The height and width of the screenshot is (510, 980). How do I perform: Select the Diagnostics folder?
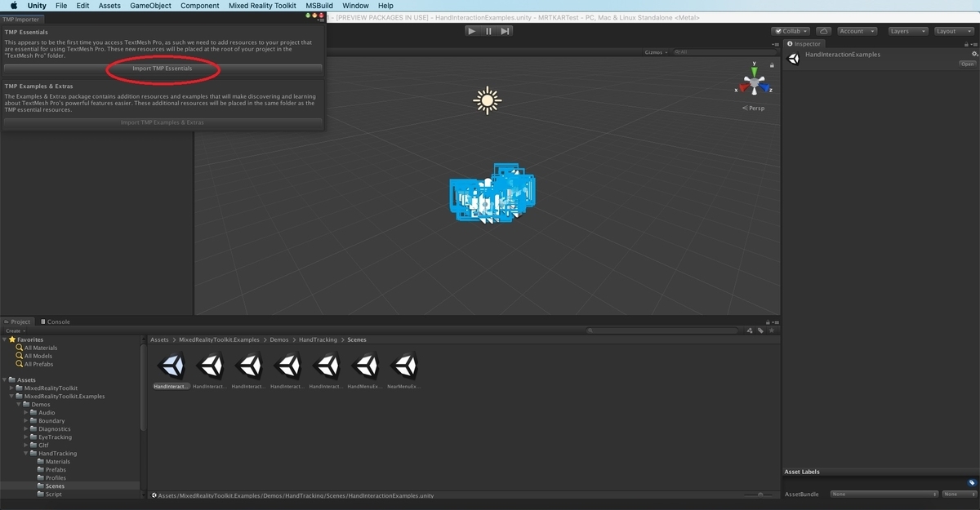(54, 428)
